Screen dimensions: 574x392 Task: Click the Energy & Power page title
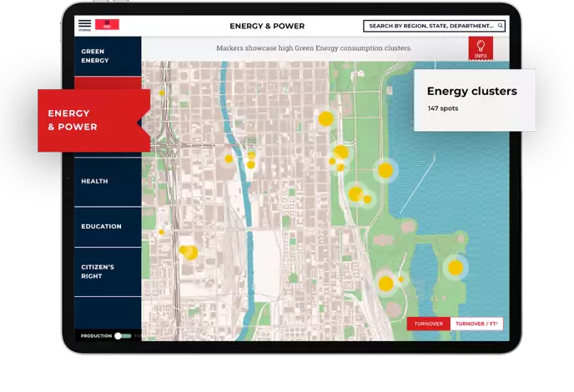(x=267, y=26)
